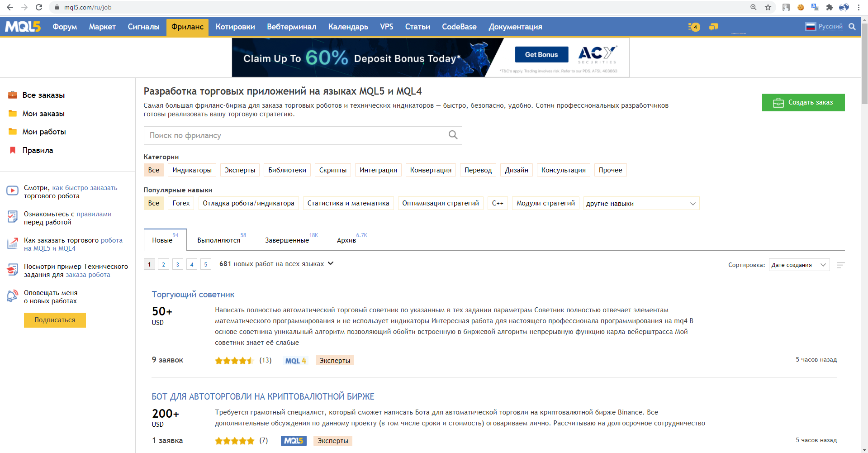
Task: Select the 'Скрипты' category filter
Action: (333, 170)
